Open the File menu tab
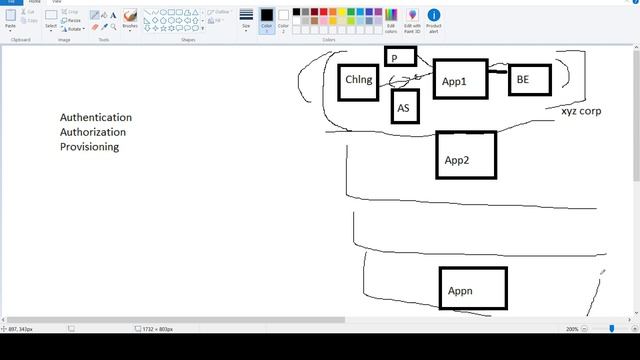The width and height of the screenshot is (640, 360). pyautogui.click(x=11, y=2)
